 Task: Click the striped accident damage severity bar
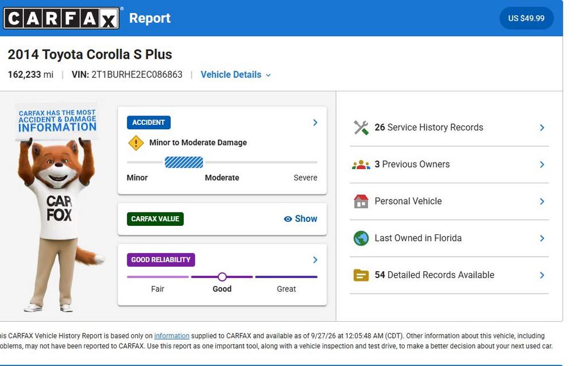tap(184, 163)
